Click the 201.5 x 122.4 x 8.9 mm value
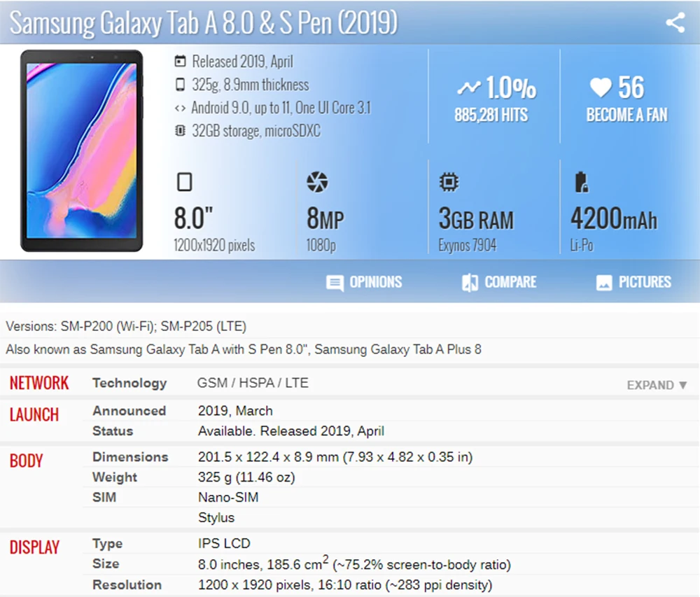 pyautogui.click(x=335, y=457)
